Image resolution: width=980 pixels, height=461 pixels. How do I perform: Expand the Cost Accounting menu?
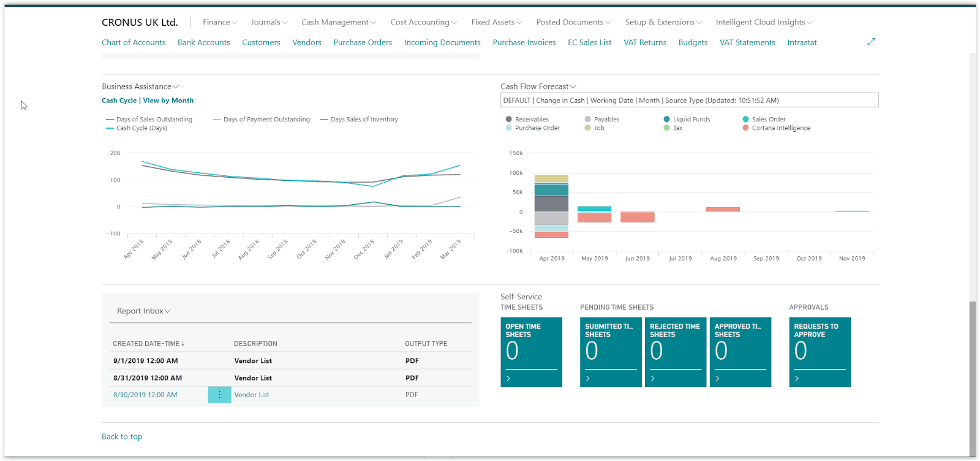coord(424,22)
